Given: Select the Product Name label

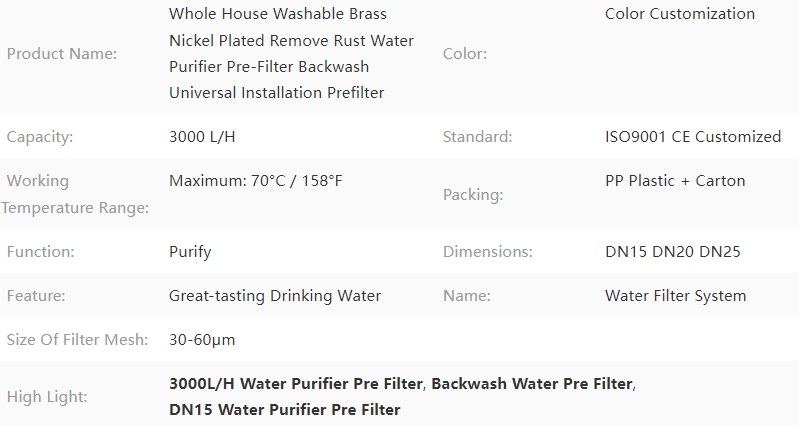Looking at the screenshot, I should tap(62, 54).
